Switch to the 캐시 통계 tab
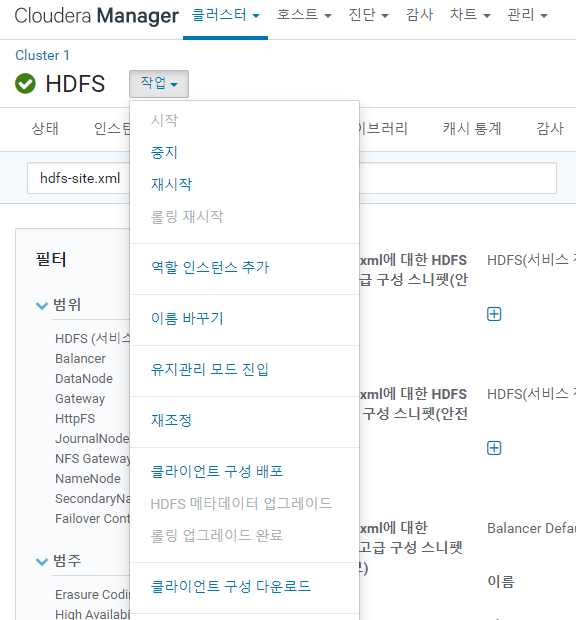 (x=472, y=129)
